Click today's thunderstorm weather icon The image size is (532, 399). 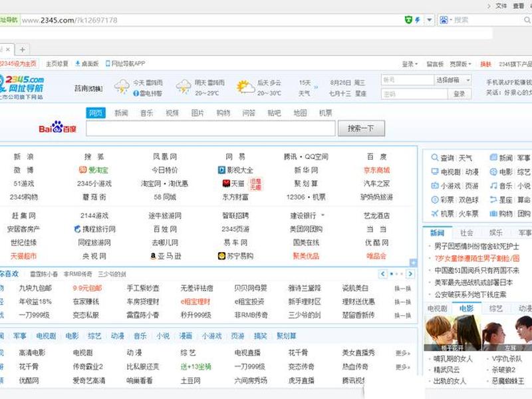tap(122, 86)
